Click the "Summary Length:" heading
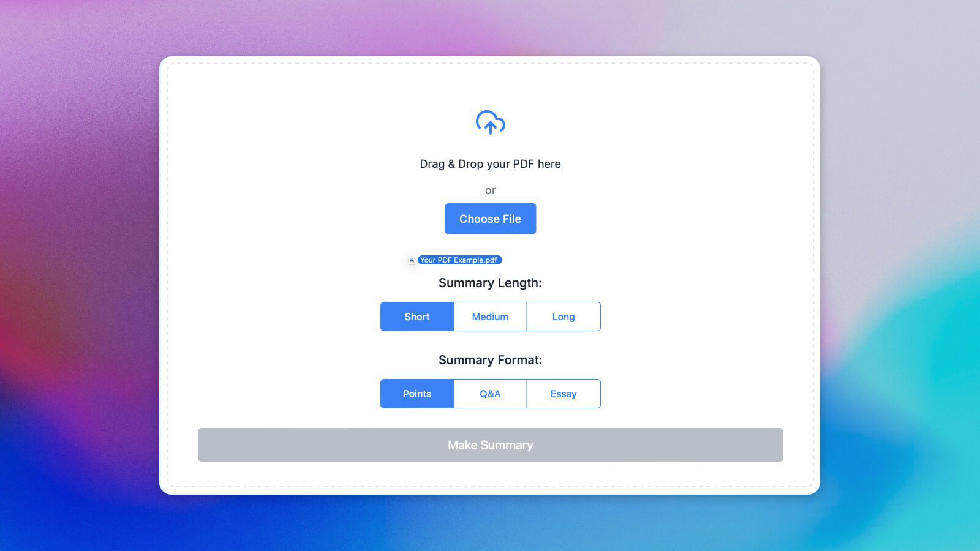This screenshot has width=980, height=551. (489, 282)
